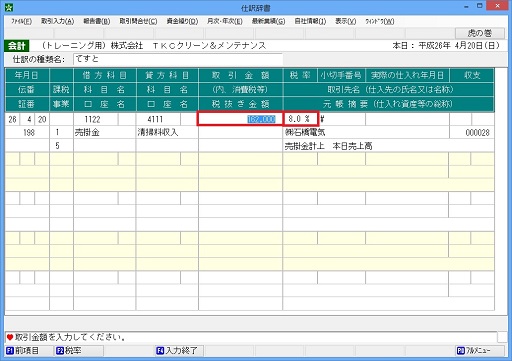
Task: Click the 8.0 % tax rate field
Action: click(301, 119)
